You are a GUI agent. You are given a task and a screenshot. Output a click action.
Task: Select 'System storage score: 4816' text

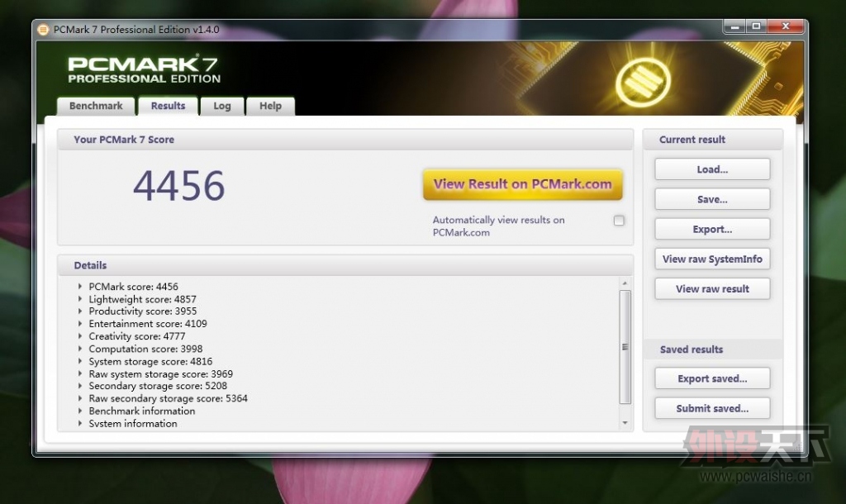point(150,361)
